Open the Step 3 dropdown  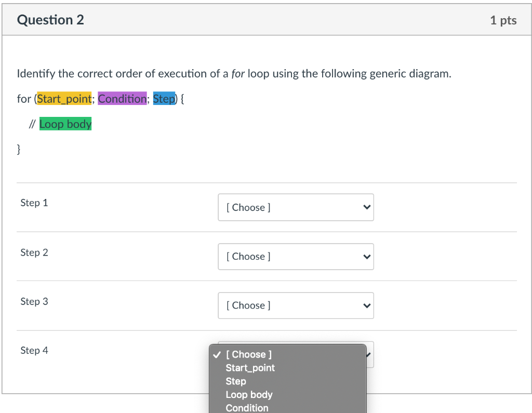[x=295, y=305]
